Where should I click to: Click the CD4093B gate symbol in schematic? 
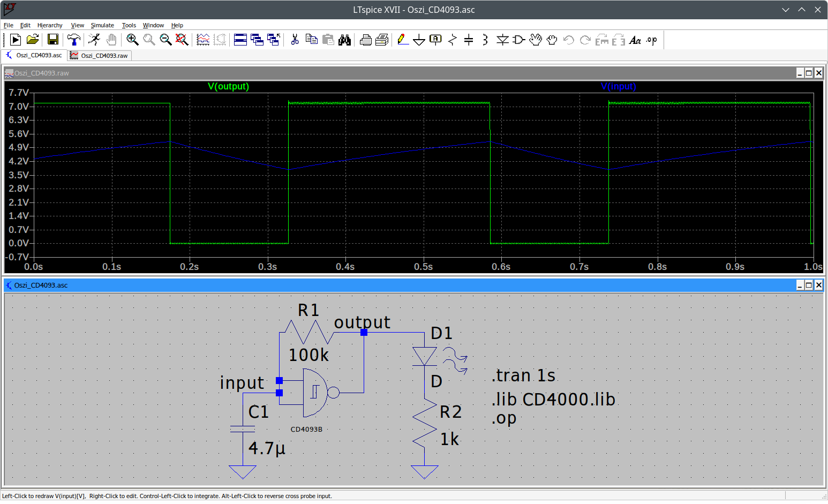tap(315, 393)
